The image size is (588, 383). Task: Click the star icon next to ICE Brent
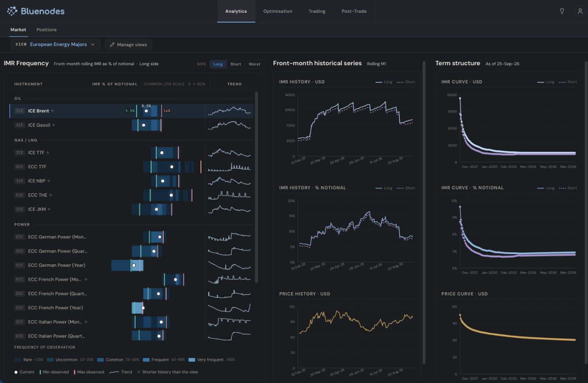point(53,111)
